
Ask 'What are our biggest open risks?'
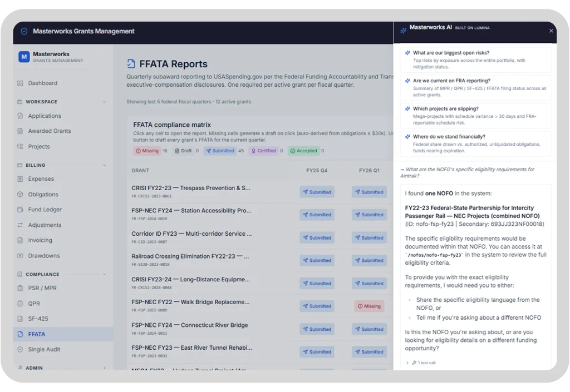tap(476, 59)
